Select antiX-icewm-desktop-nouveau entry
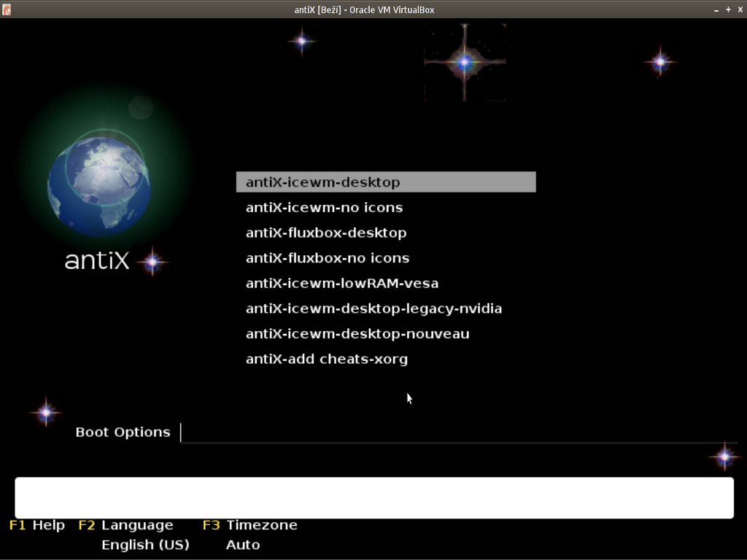 (x=357, y=334)
